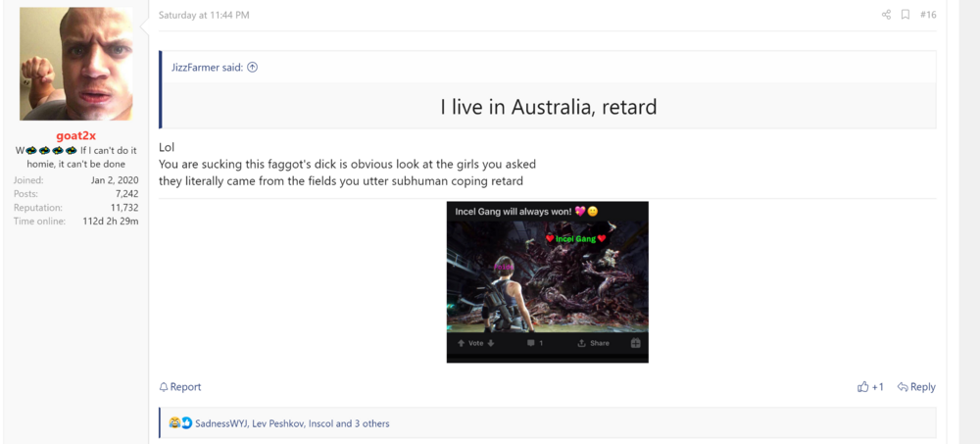Open goat2x's profile via username
Image resolution: width=980 pixels, height=444 pixels.
(75, 135)
